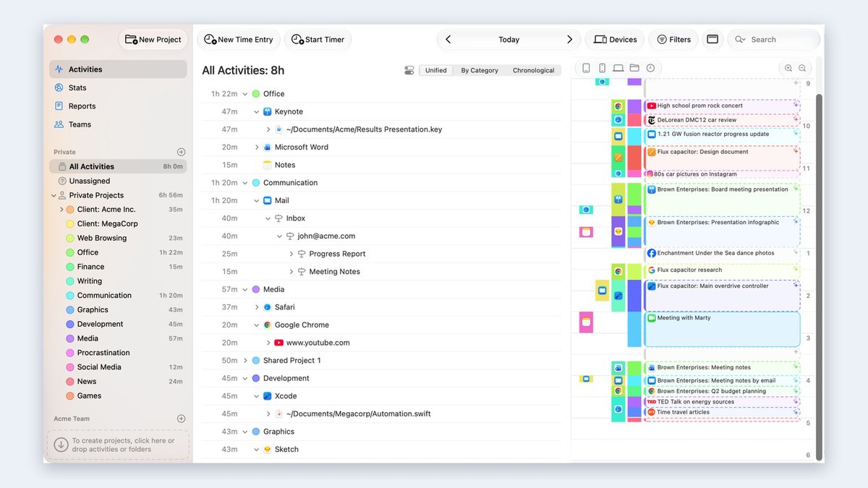Create a New Time Entry
The width and height of the screenshot is (868, 488).
(239, 39)
